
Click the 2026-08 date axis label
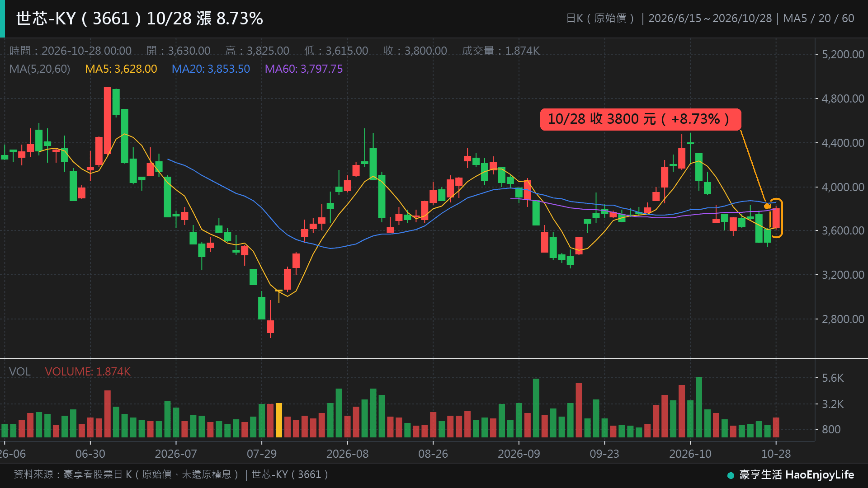(x=347, y=454)
